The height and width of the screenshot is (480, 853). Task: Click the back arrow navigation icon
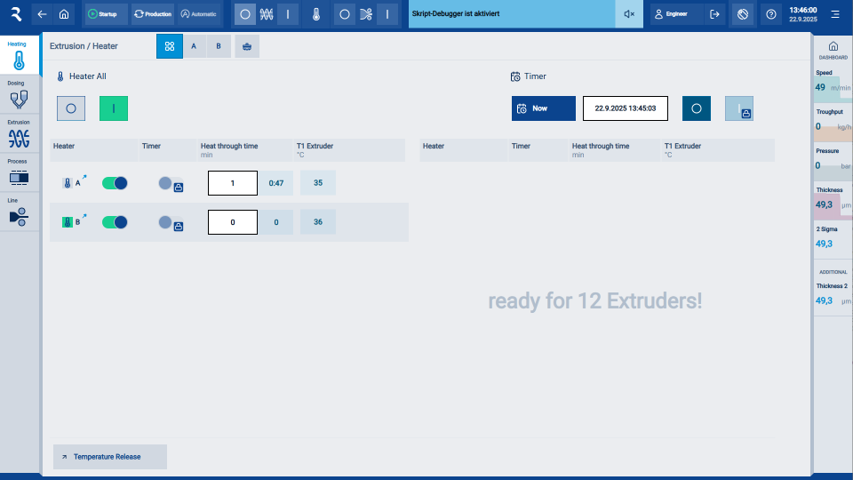(x=41, y=15)
